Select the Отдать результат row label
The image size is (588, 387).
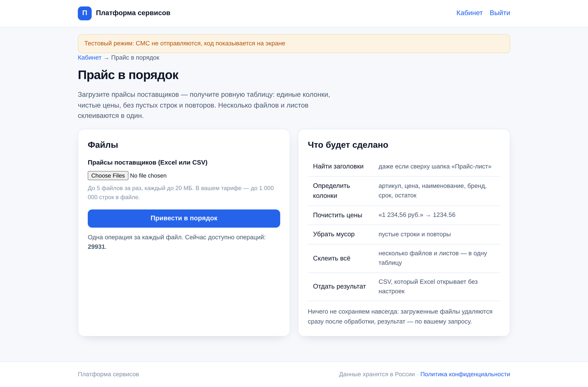pos(339,286)
